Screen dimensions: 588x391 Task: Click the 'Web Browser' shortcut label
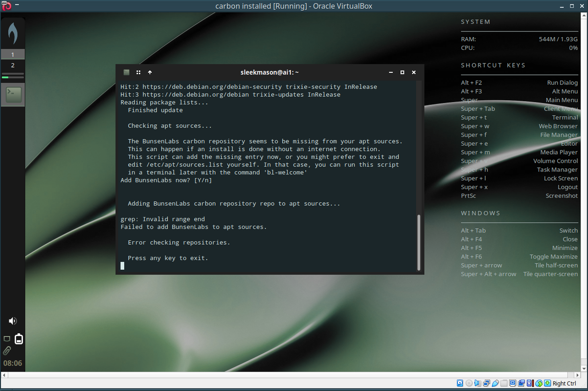tap(558, 126)
